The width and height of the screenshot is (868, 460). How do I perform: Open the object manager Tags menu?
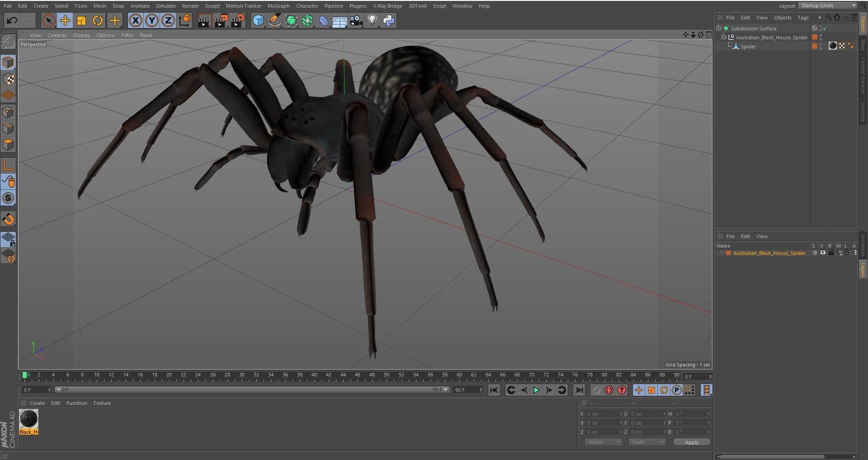point(803,18)
